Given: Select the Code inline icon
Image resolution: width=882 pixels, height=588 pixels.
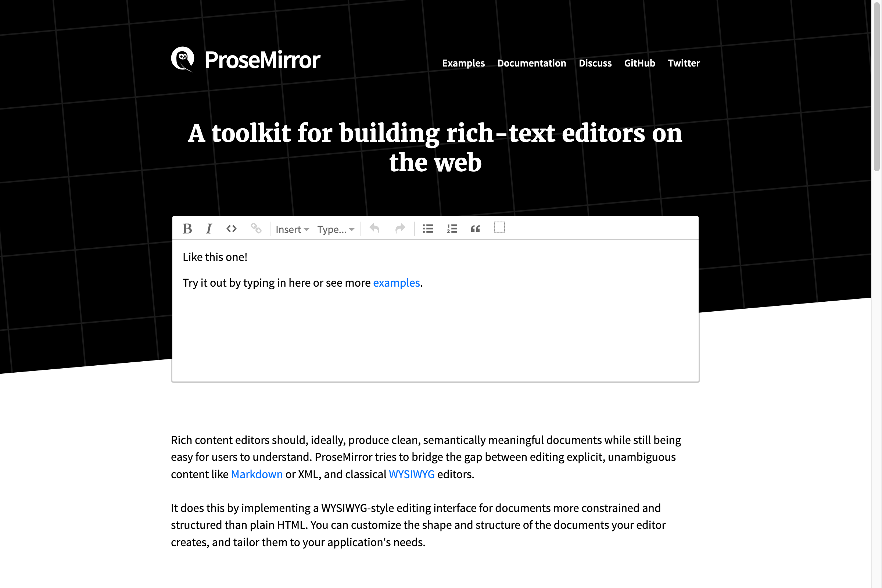Looking at the screenshot, I should [x=232, y=228].
